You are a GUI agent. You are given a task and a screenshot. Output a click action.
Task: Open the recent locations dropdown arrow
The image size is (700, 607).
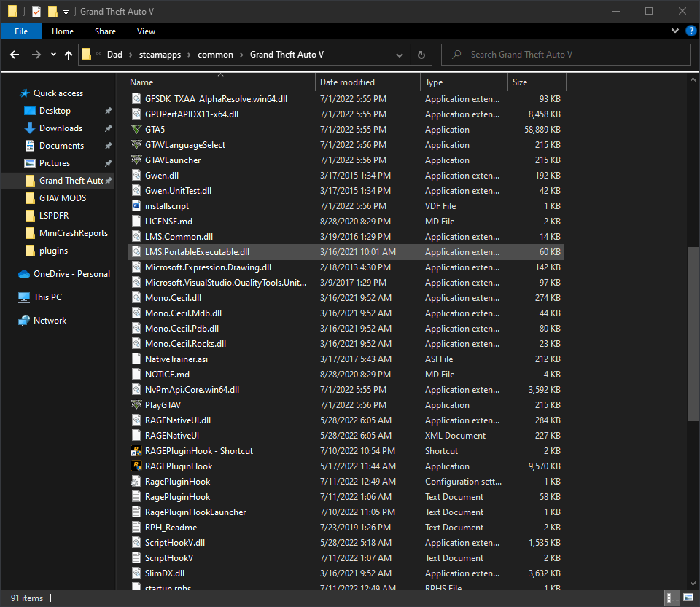(53, 55)
